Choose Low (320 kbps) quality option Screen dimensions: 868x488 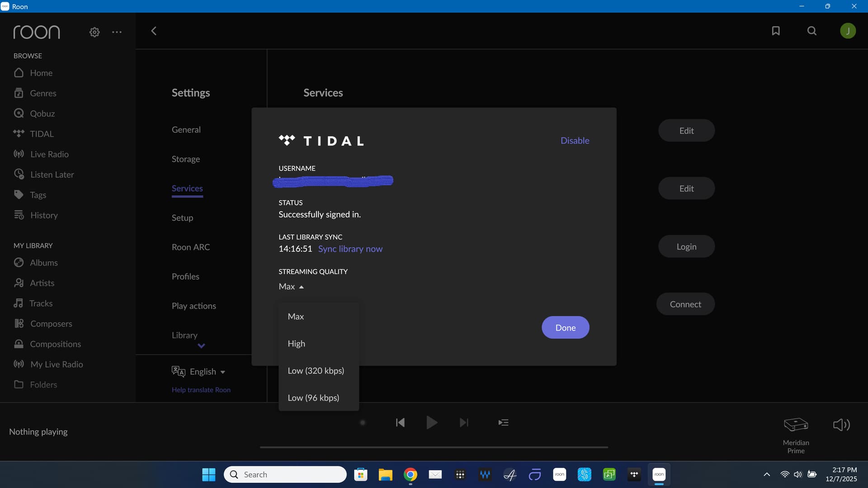tap(316, 371)
